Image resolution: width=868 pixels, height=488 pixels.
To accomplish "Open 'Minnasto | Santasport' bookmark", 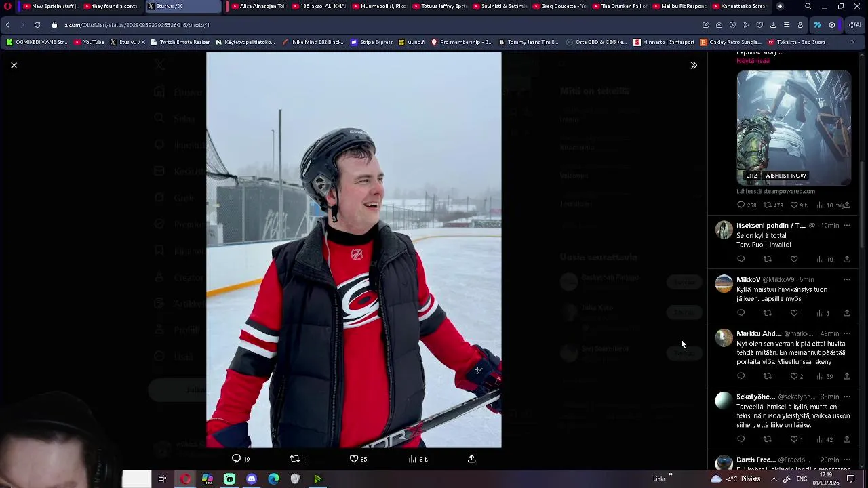I will click(664, 42).
